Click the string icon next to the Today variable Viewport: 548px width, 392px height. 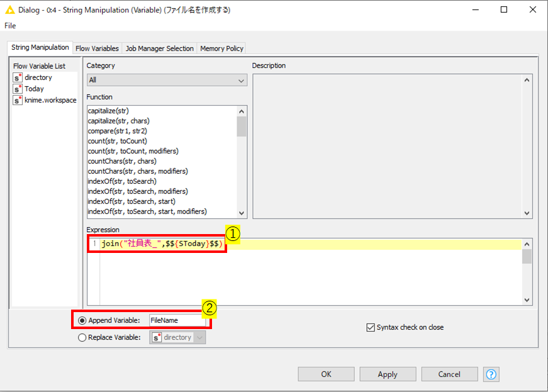17,89
